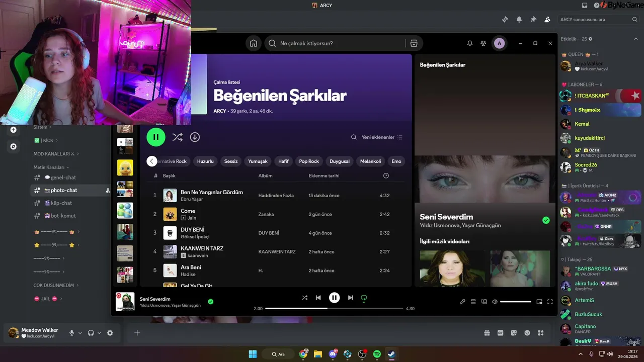Image resolution: width=644 pixels, height=362 pixels.
Task: Expand Sistem category
Action: click(42, 127)
